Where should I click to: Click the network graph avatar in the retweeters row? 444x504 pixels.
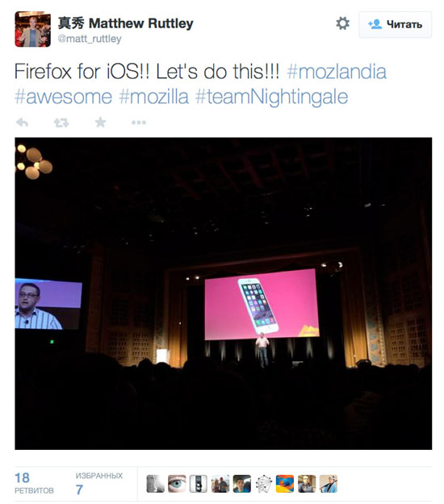(x=263, y=484)
